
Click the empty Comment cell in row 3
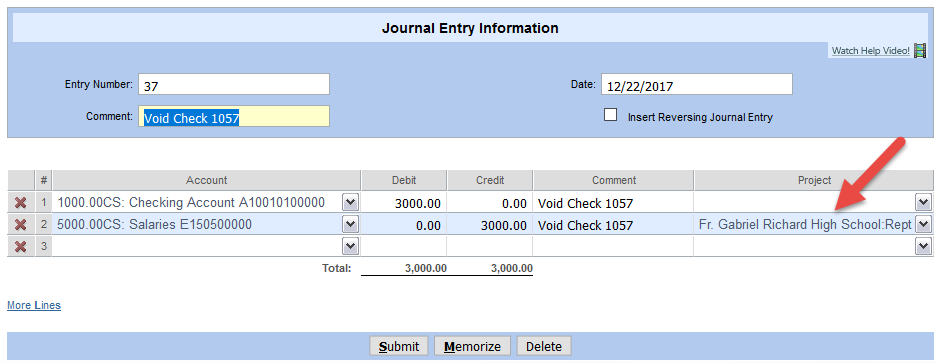pyautogui.click(x=613, y=246)
